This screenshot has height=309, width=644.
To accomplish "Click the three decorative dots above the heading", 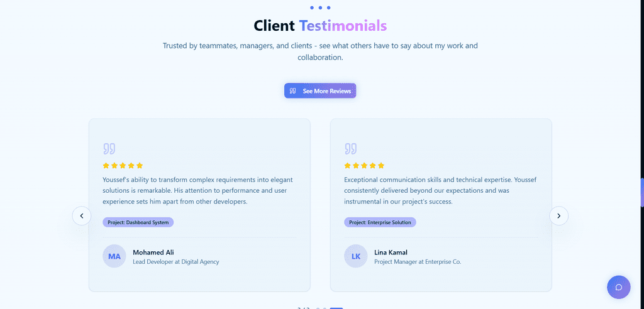I will [320, 8].
